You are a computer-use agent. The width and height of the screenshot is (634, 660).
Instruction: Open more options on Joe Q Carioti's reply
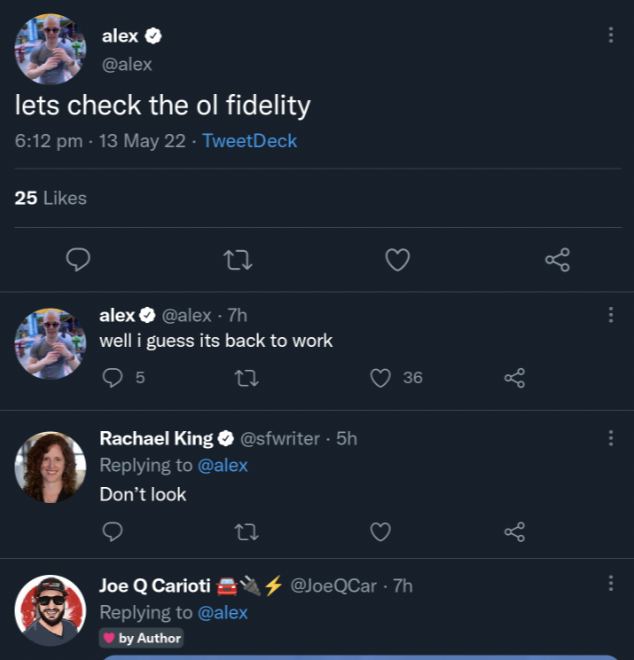pos(611,583)
